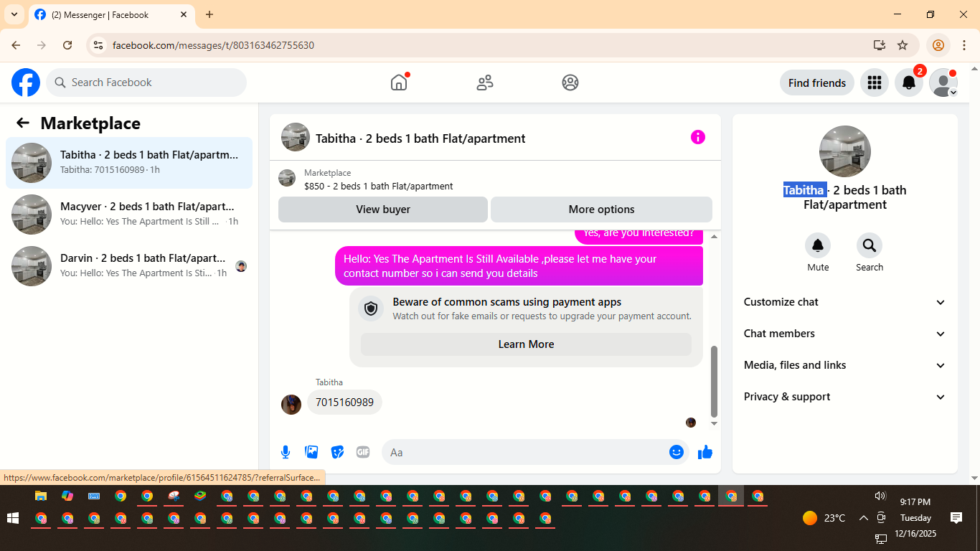Reload the page with Chrome's refresh icon
The width and height of the screenshot is (980, 551).
coord(67,45)
